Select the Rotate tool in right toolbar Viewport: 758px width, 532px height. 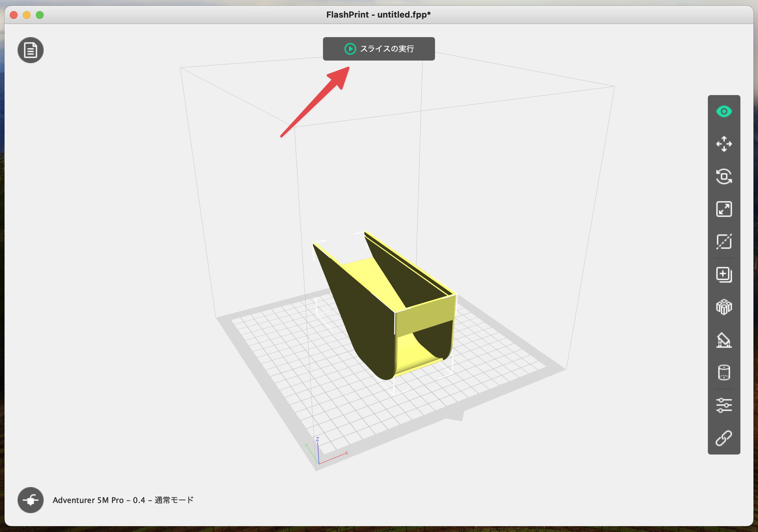click(x=724, y=176)
